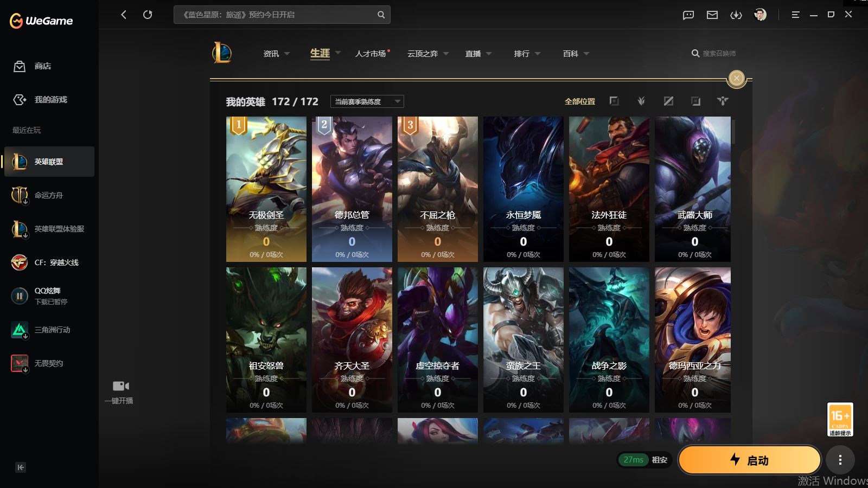Open the hamburger main menu icon
The image size is (868, 488).
point(796,15)
